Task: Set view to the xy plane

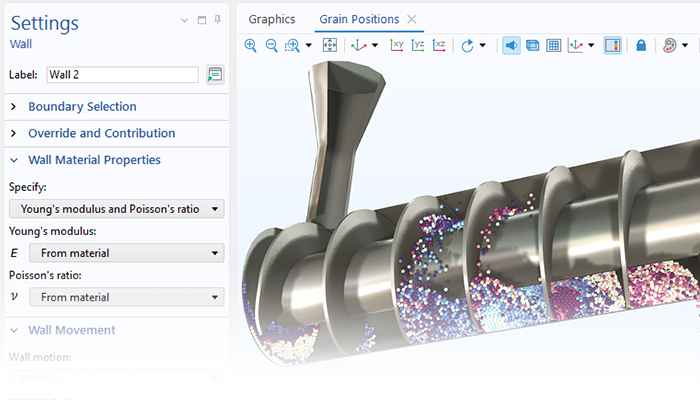Action: coord(397,46)
